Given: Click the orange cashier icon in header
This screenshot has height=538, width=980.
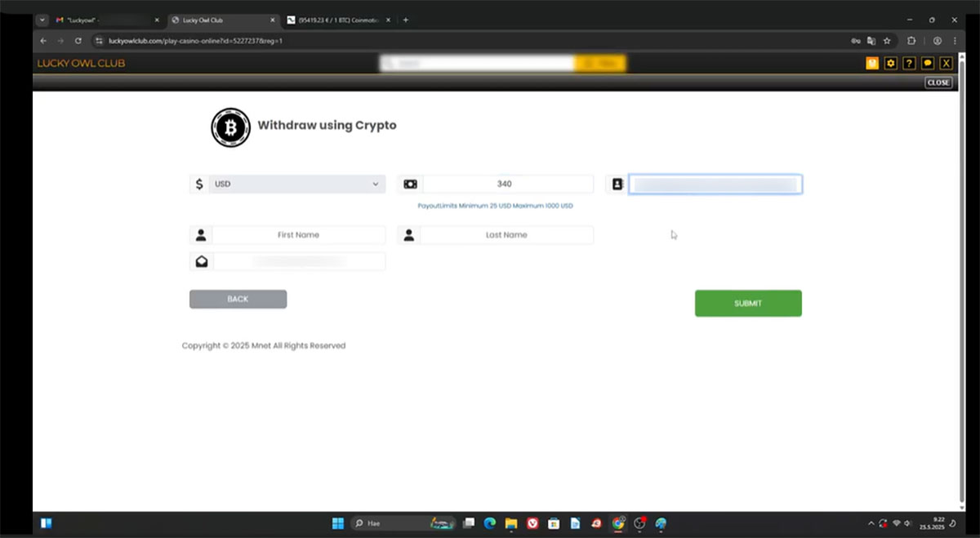Looking at the screenshot, I should tap(872, 63).
